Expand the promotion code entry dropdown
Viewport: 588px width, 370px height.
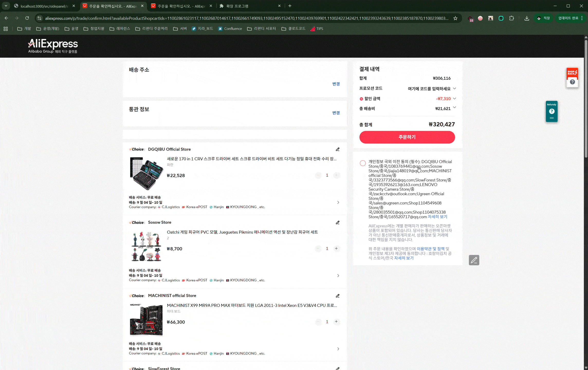tap(454, 88)
